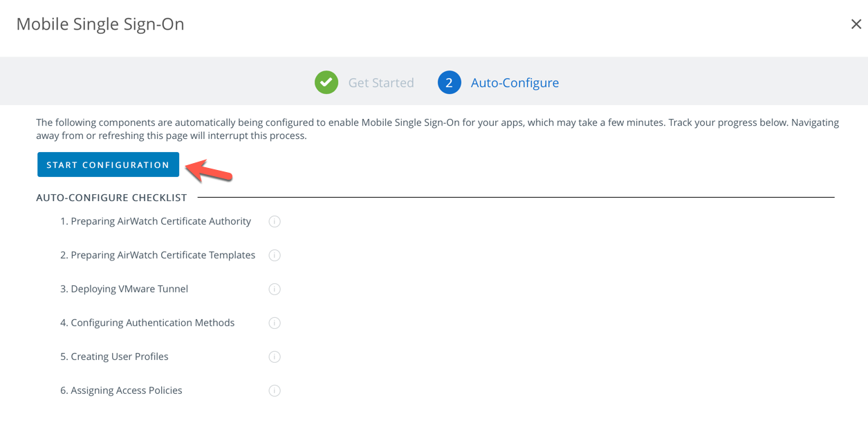The width and height of the screenshot is (868, 425).
Task: View info for Configuring Authentication Methods
Action: point(275,323)
